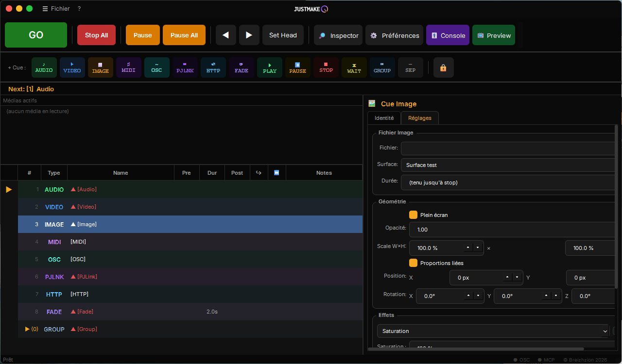Add a new VIDEO cue
This screenshot has width=622, height=364.
pyautogui.click(x=72, y=67)
